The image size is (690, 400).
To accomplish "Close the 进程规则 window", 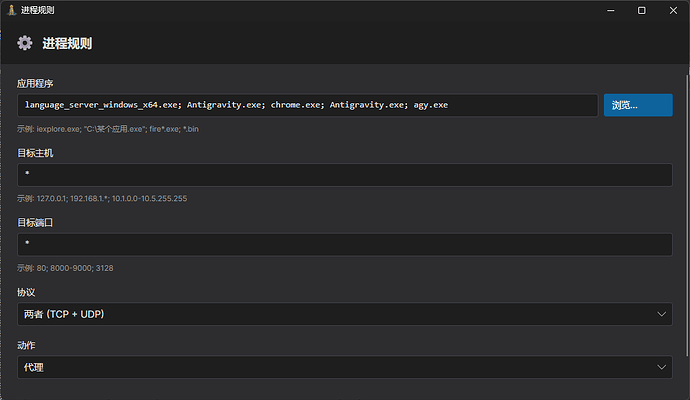I will pos(673,10).
